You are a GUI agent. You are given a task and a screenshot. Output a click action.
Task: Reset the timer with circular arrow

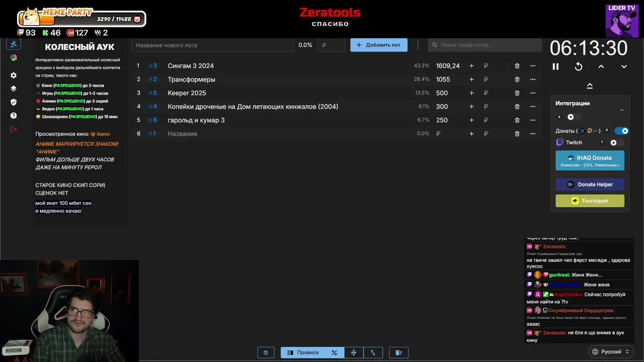(579, 66)
